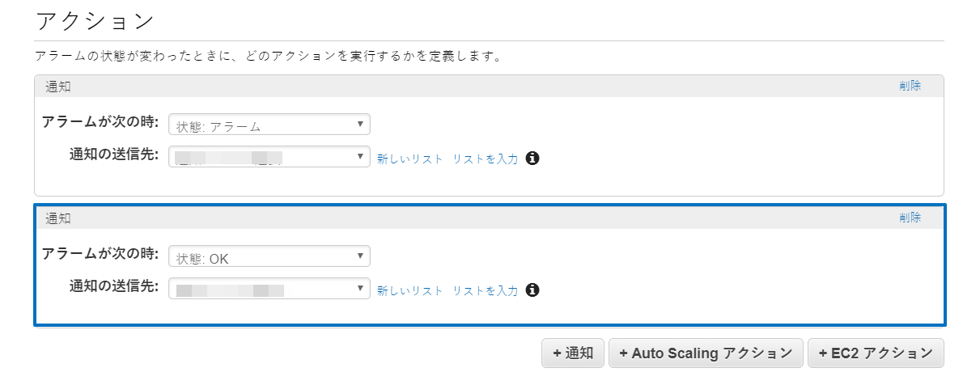This screenshot has height=385, width=980.
Task: Click the アクション page heading
Action: (x=95, y=22)
